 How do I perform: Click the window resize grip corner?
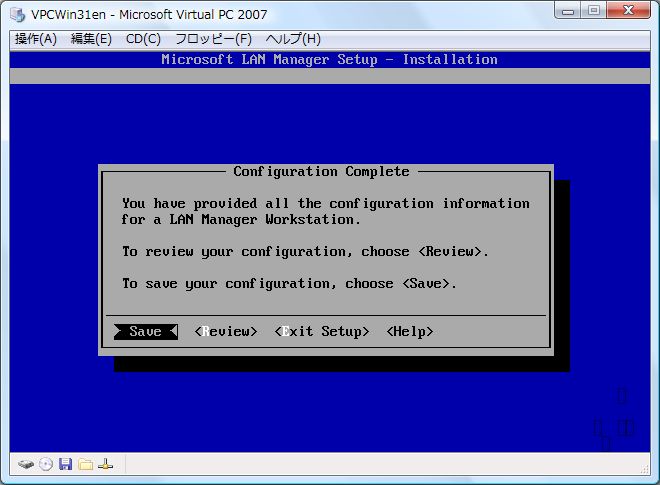645,469
